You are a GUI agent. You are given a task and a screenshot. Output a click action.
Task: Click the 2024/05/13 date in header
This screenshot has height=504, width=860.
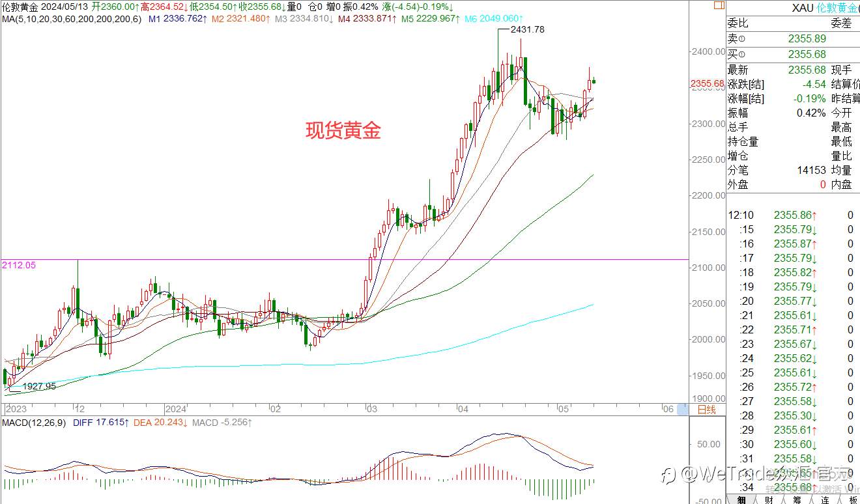64,7
